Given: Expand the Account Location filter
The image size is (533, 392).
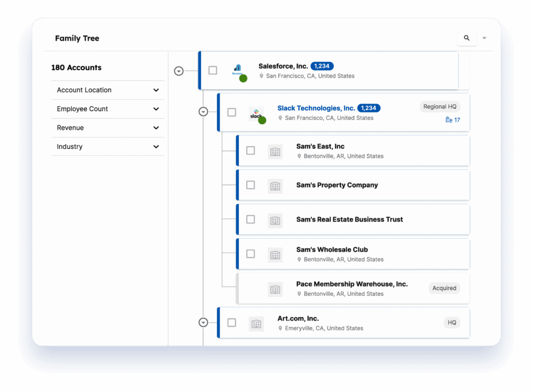Looking at the screenshot, I should (156, 90).
